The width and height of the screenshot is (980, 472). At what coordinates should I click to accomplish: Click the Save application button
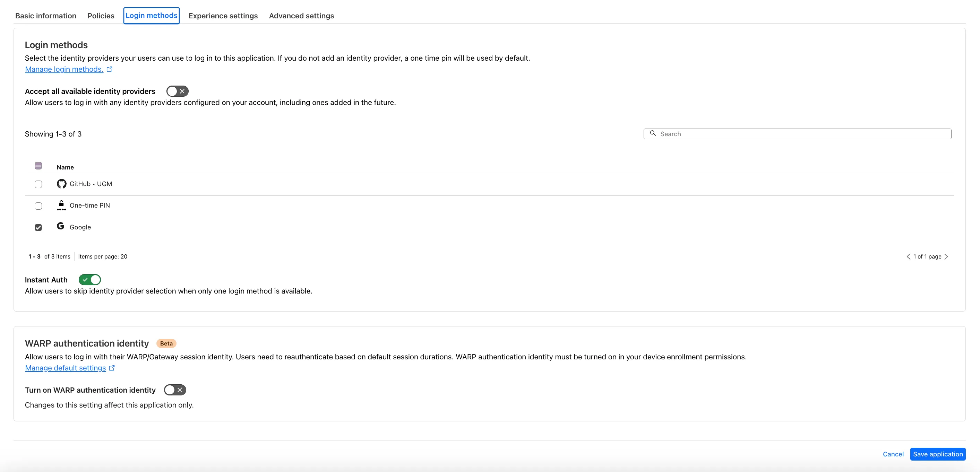938,454
